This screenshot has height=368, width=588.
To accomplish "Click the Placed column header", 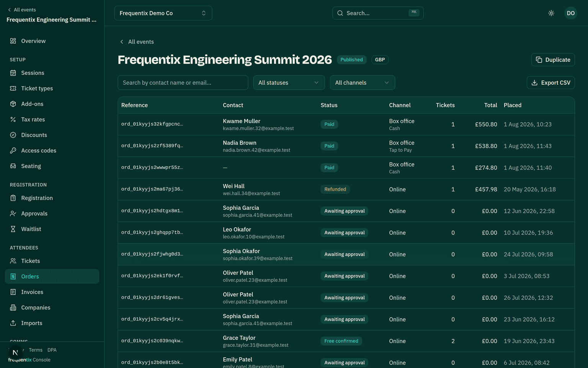I will pos(513,105).
